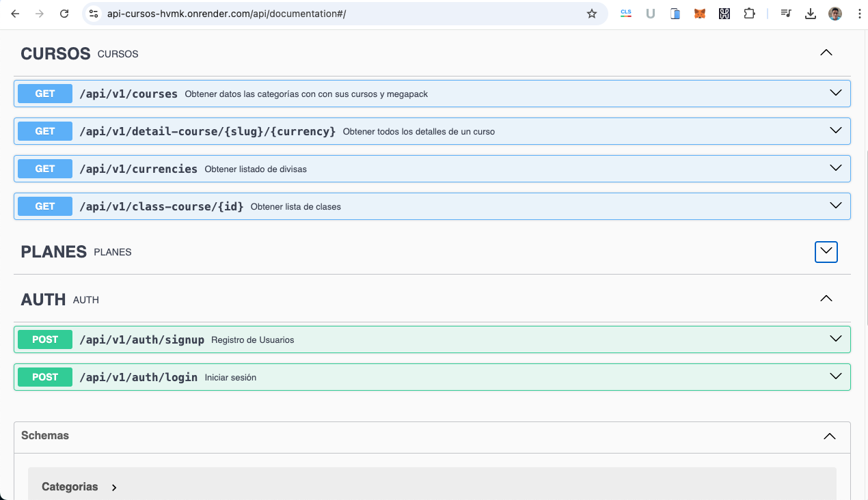868x500 pixels.
Task: Click the PLANES tag heading
Action: click(x=53, y=251)
